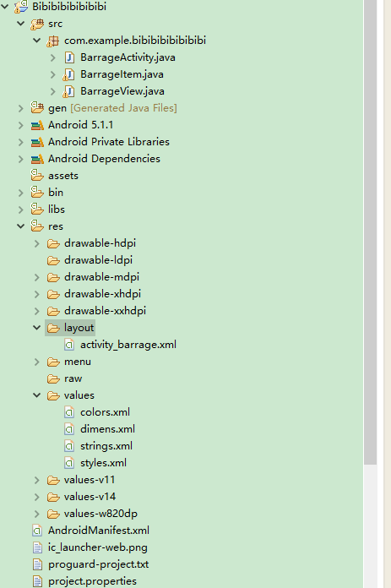Select the colors.xml file name
The width and height of the screenshot is (391, 588).
tap(105, 412)
